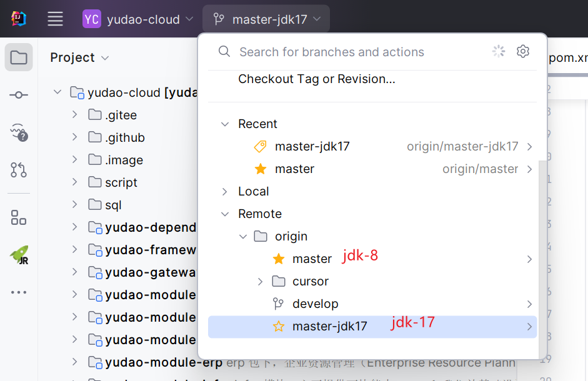The image size is (588, 381).
Task: Click the IntelliJ IDEA logo icon
Action: click(x=18, y=18)
